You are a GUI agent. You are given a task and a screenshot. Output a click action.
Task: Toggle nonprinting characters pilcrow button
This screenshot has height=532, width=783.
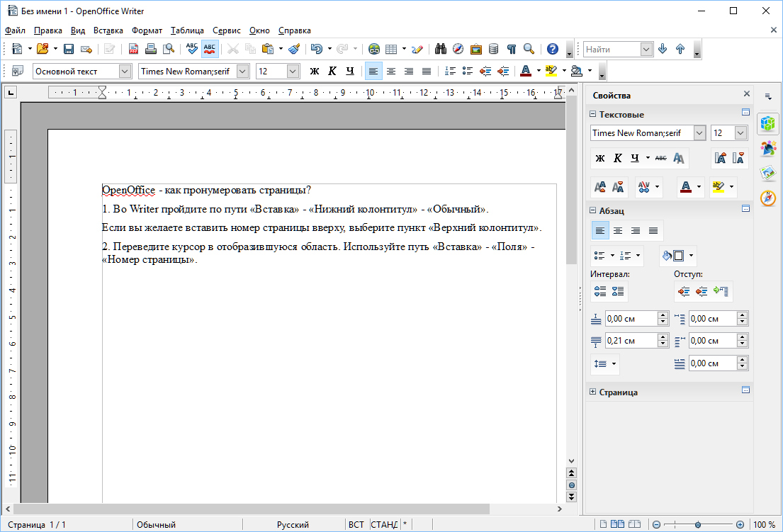coord(511,49)
